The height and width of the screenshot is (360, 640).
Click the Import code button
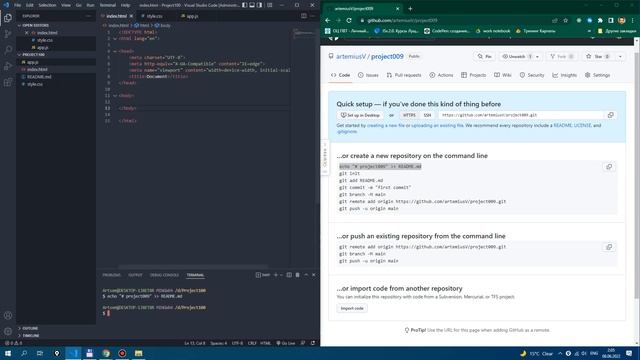(x=352, y=308)
